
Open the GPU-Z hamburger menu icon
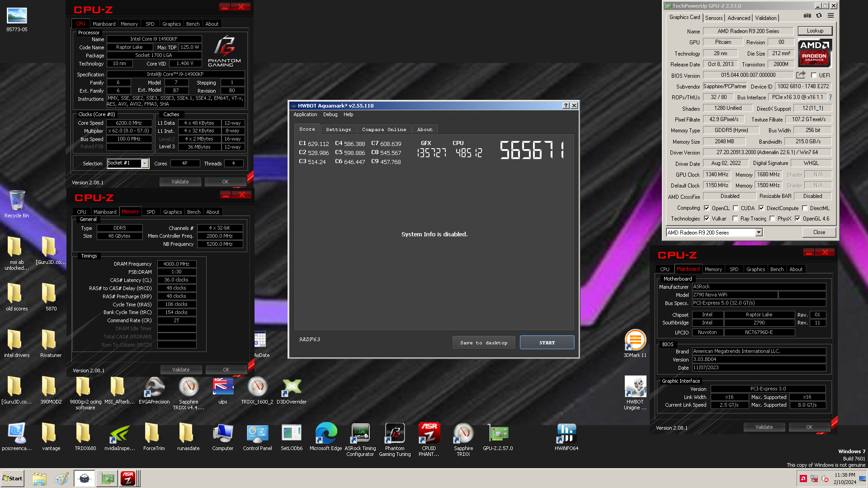(830, 16)
